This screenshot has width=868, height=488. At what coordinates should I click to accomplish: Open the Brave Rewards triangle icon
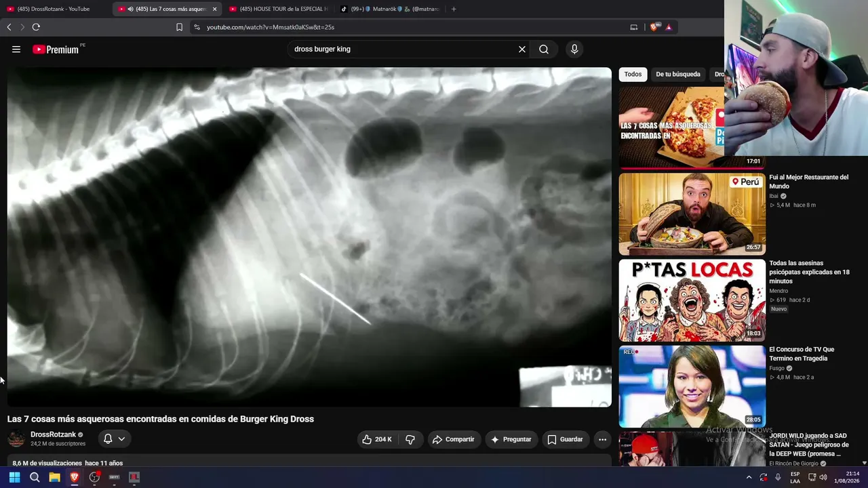click(669, 27)
